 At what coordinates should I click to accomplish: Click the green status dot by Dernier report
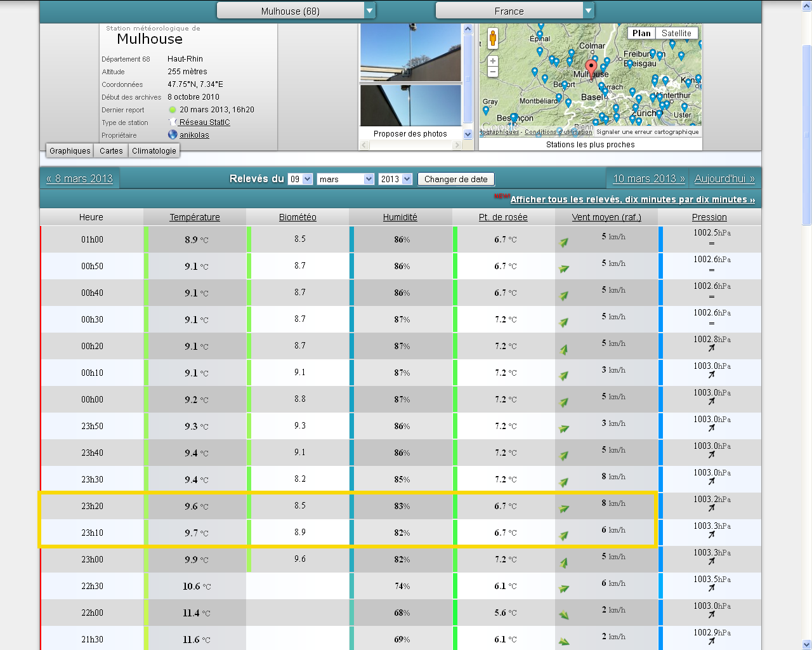[x=172, y=110]
